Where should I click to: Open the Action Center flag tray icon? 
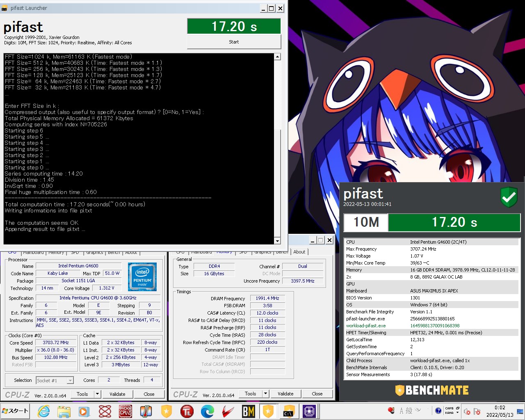pos(477,411)
